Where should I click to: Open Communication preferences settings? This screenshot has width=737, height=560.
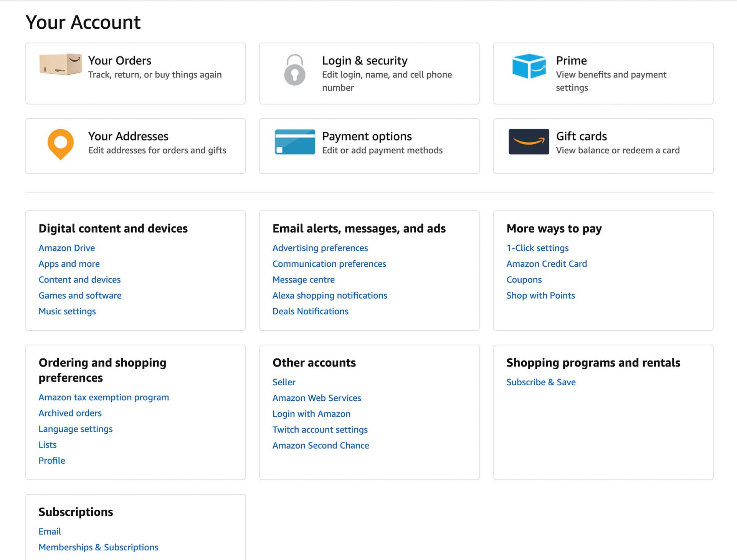pyautogui.click(x=329, y=264)
